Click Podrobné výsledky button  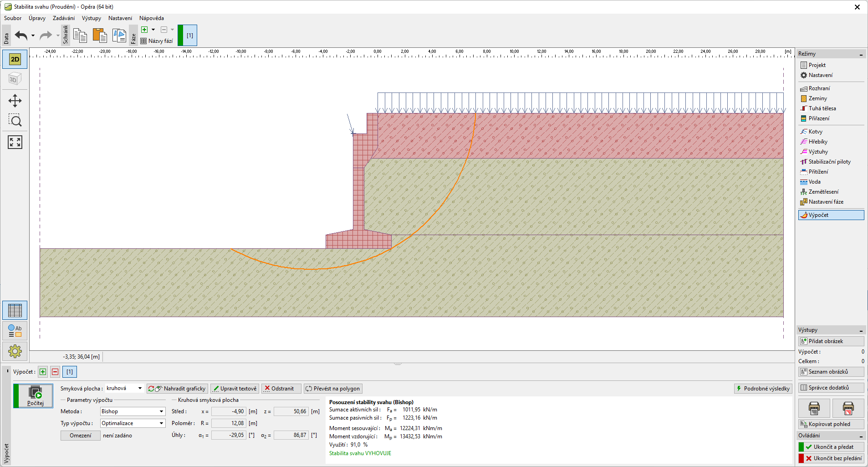pyautogui.click(x=763, y=388)
